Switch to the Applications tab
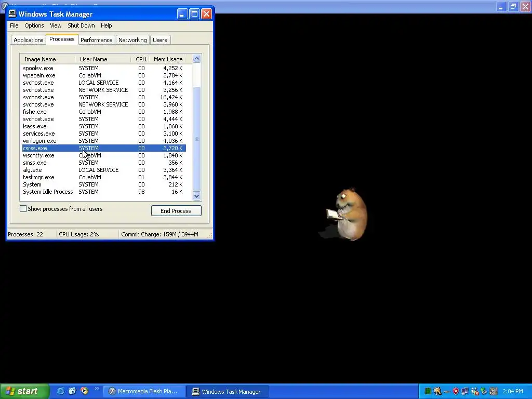Viewport: 532px width, 399px height. click(x=29, y=40)
